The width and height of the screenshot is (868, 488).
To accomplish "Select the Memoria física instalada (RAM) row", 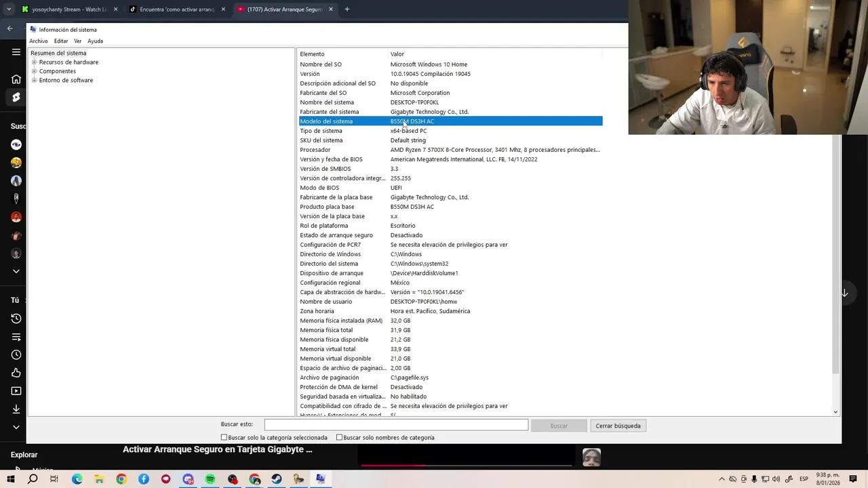I will (x=451, y=321).
